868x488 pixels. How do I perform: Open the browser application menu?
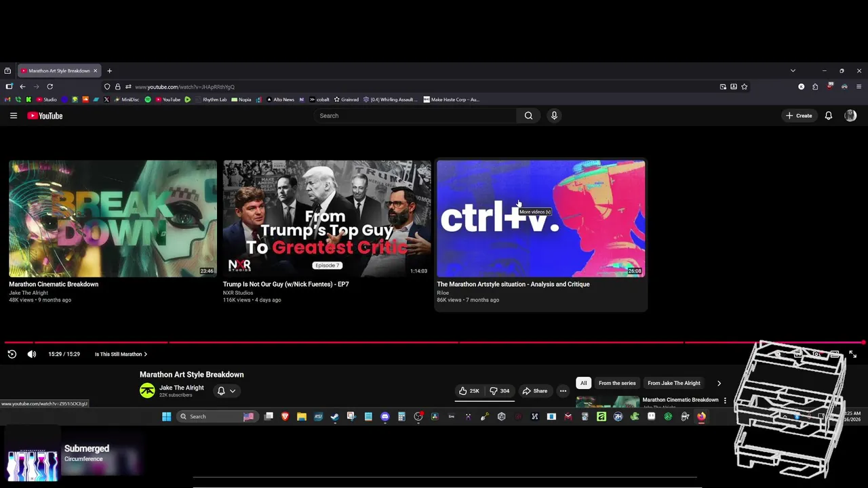click(x=859, y=87)
